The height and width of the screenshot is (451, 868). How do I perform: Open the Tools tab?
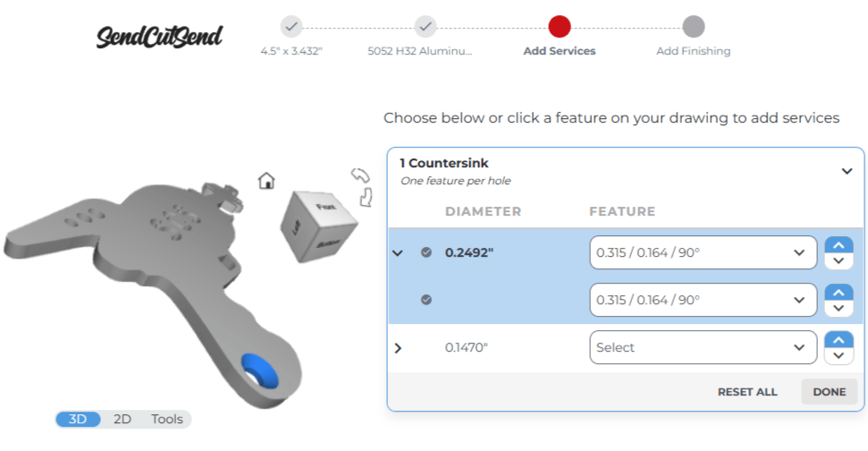[x=166, y=419]
